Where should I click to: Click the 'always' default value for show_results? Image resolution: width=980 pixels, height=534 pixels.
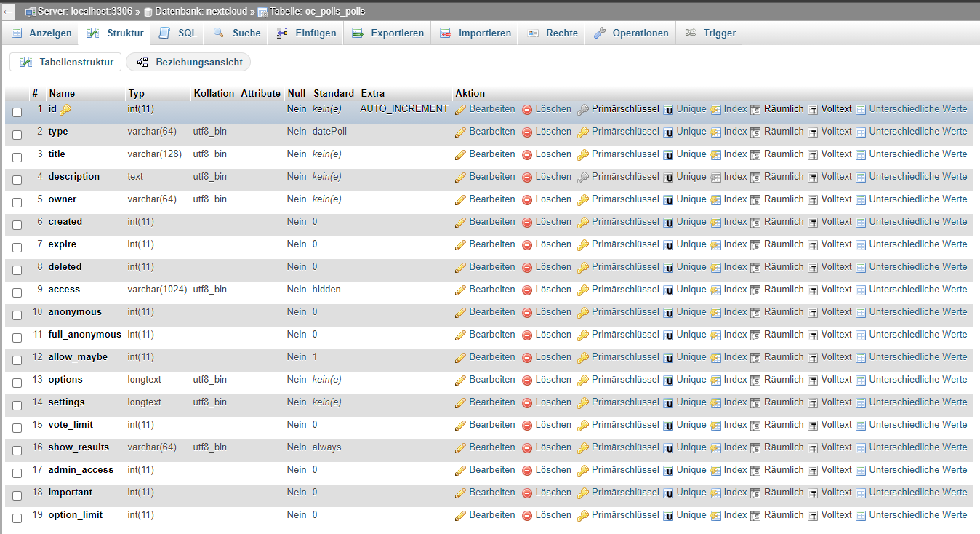click(326, 447)
